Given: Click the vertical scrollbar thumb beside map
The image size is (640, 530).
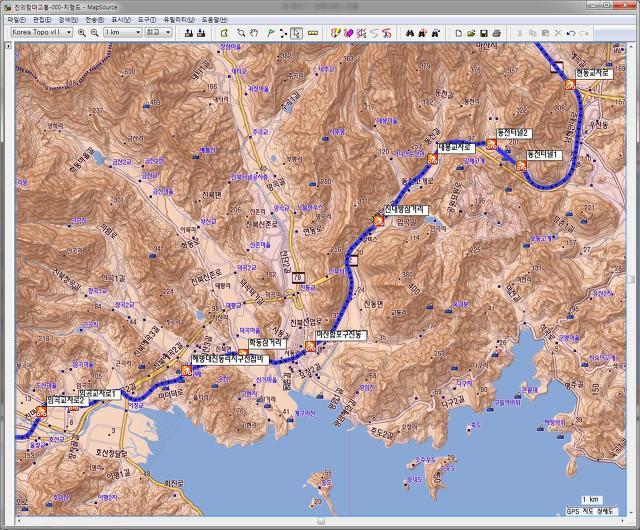Looking at the screenshot, I should coord(631,279).
